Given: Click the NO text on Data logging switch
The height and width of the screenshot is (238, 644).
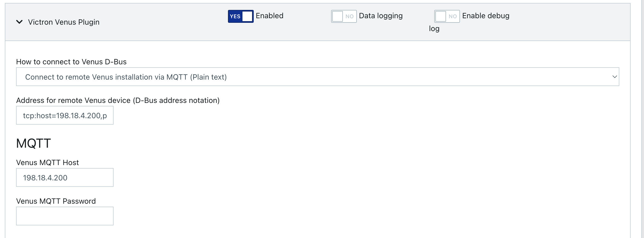Looking at the screenshot, I should [349, 16].
